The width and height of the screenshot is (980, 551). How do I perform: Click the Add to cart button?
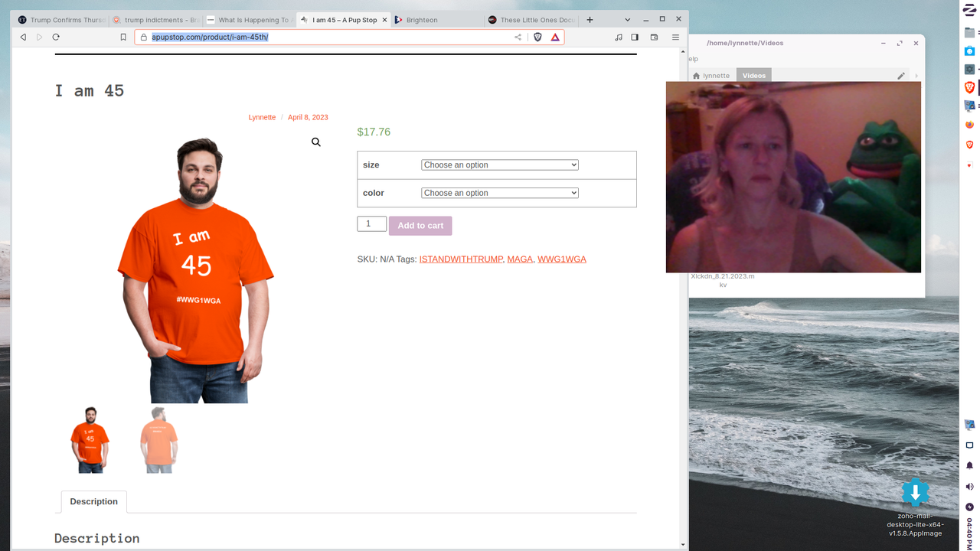click(420, 226)
